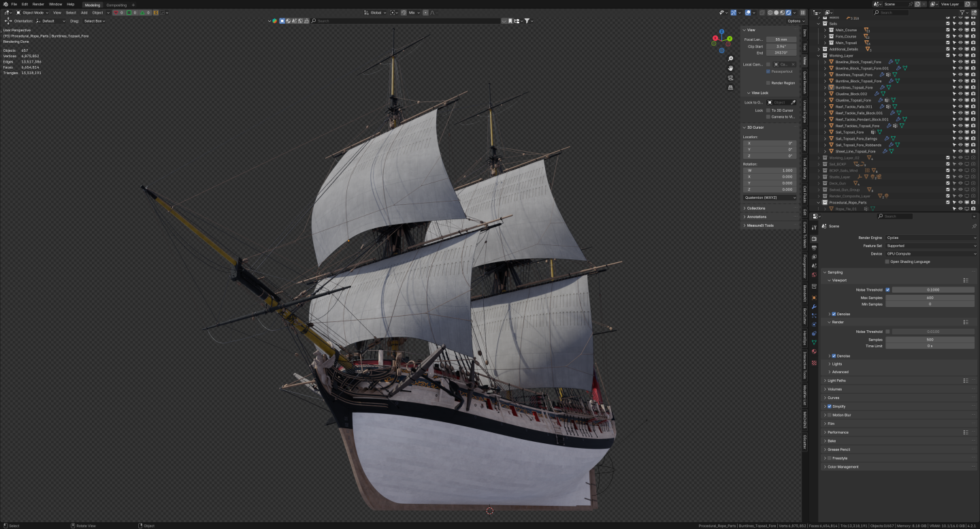Select Buntlines_Topsail_Fore object in outliner

click(853, 87)
